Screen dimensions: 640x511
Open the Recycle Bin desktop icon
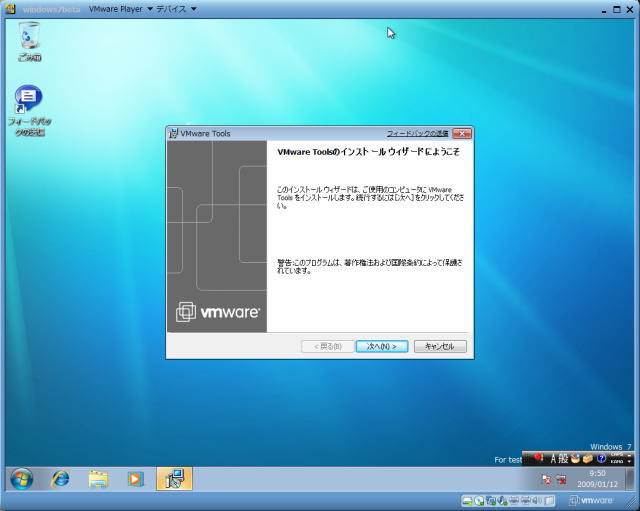tap(29, 41)
